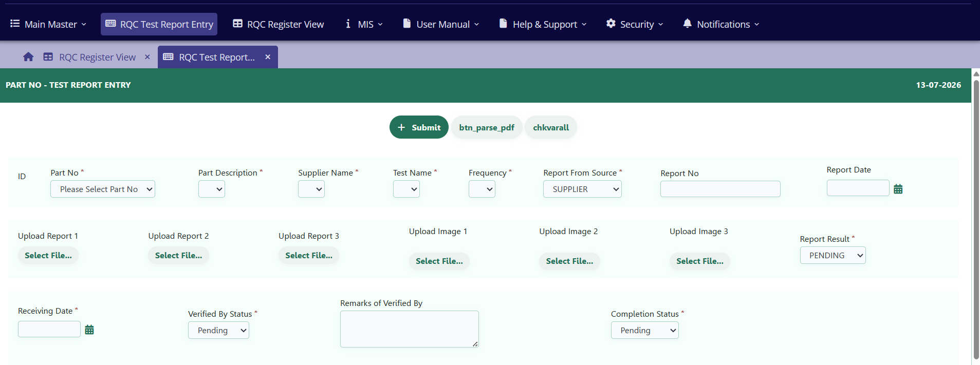Click the keyboard icon on RQC Test Report Entry
Image resolution: width=980 pixels, height=365 pixels.
tap(110, 24)
